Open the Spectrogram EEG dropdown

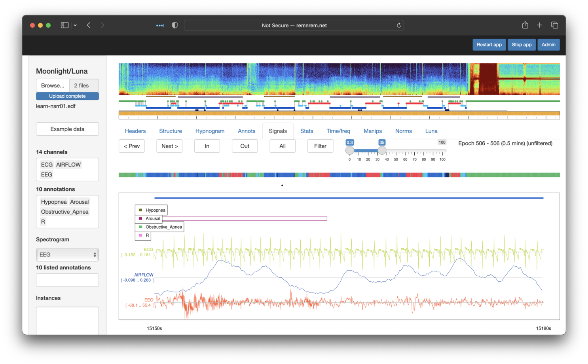coord(67,255)
